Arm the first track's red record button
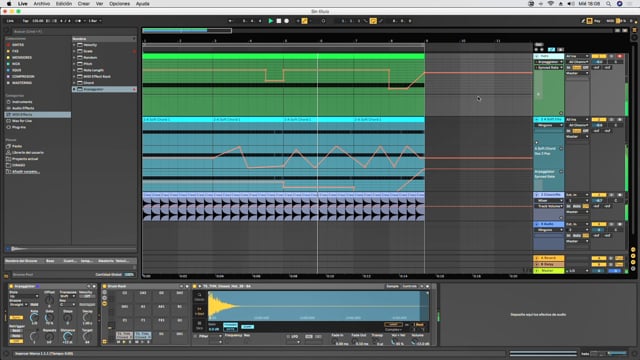 click(620, 56)
